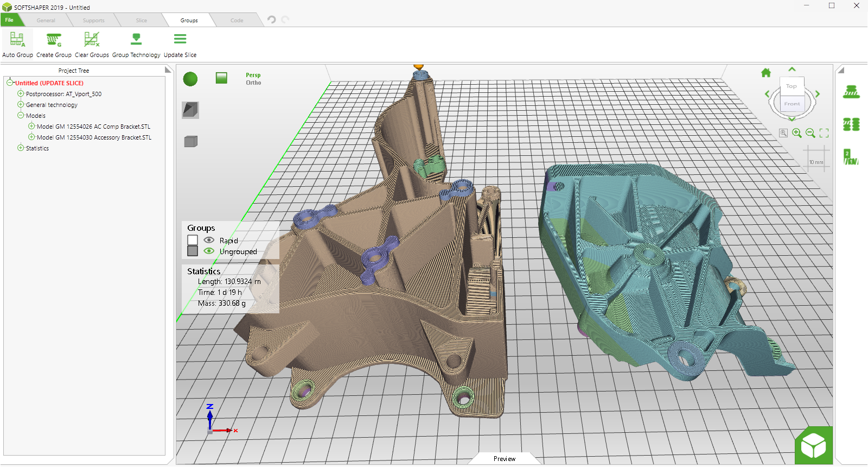Rotate view up with top chevron
868x467 pixels.
pyautogui.click(x=792, y=70)
